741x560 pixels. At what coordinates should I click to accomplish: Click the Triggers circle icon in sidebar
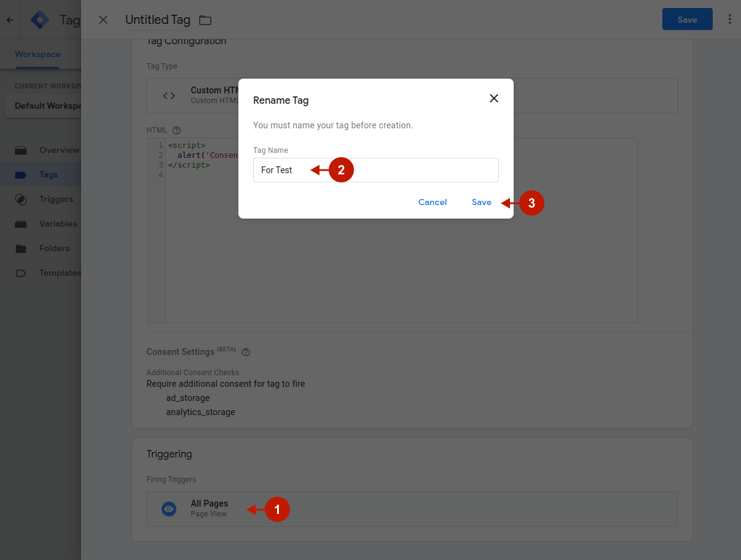(21, 199)
